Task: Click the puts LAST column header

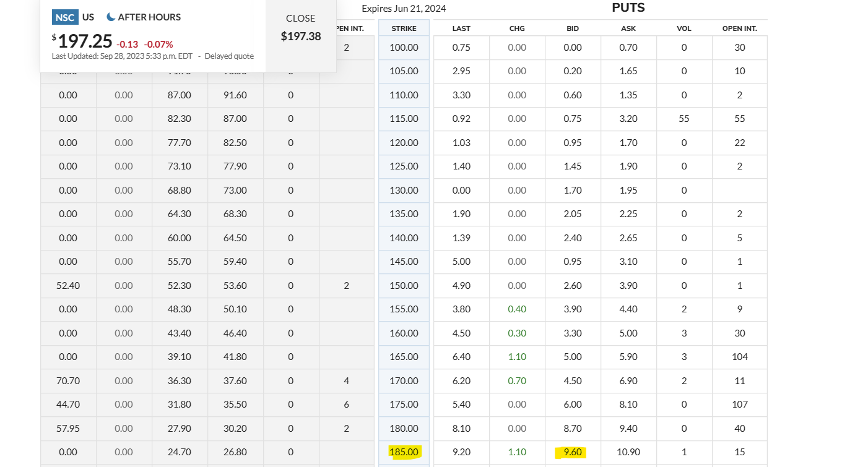Action: pos(461,28)
